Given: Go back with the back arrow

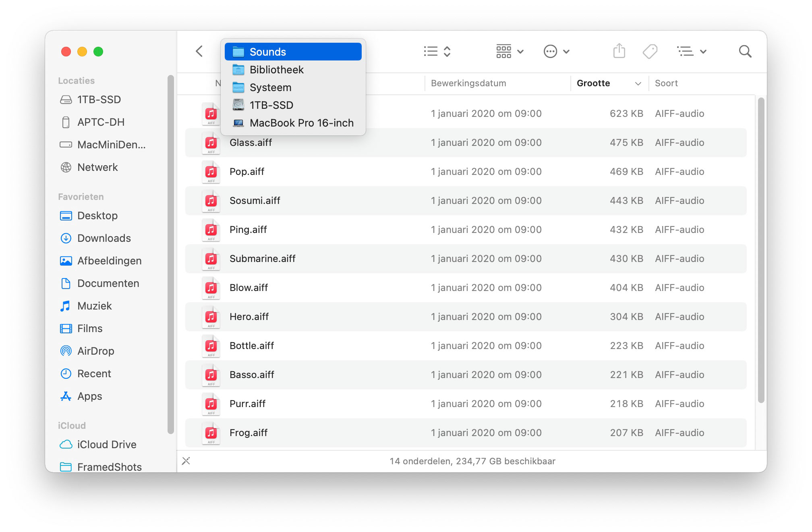Looking at the screenshot, I should pyautogui.click(x=199, y=51).
